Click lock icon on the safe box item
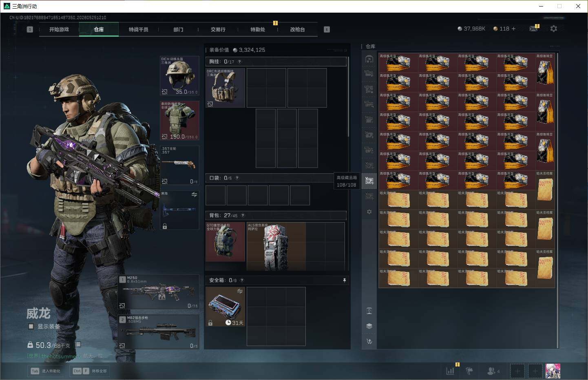588x380 pixels. 210,323
